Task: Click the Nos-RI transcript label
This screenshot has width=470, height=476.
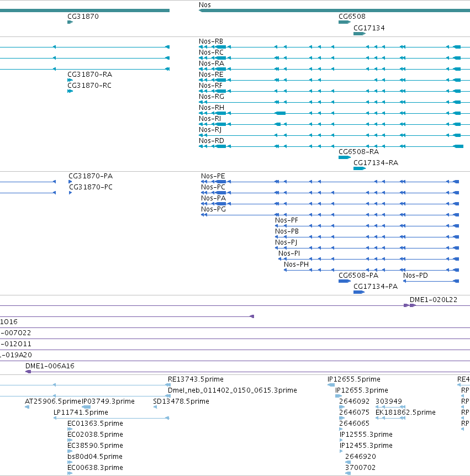Action: click(210, 118)
